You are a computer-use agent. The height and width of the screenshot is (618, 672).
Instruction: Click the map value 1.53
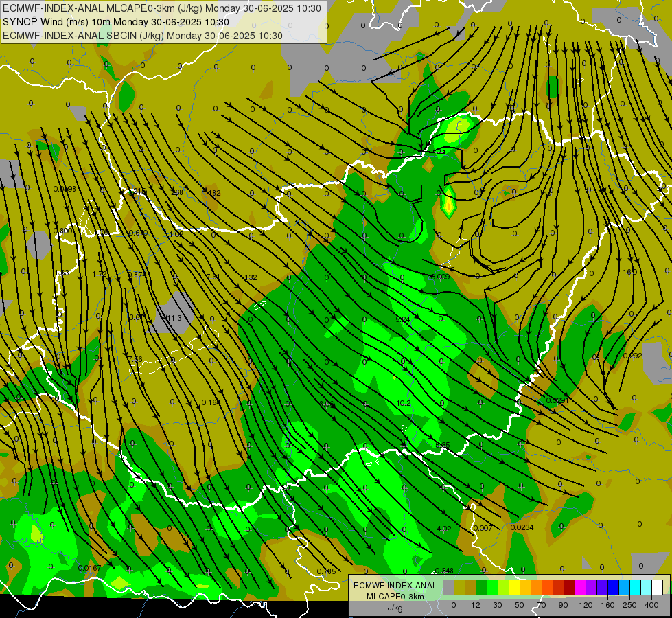[62, 273]
